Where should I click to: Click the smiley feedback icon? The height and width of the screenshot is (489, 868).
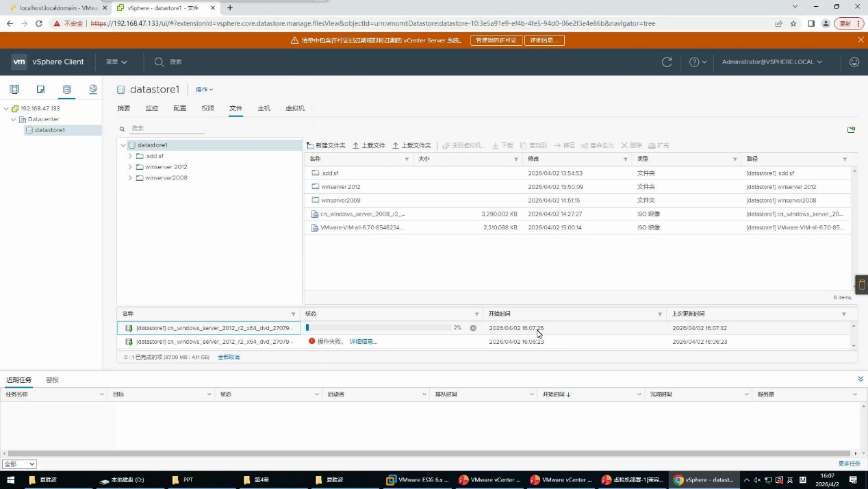(x=854, y=62)
